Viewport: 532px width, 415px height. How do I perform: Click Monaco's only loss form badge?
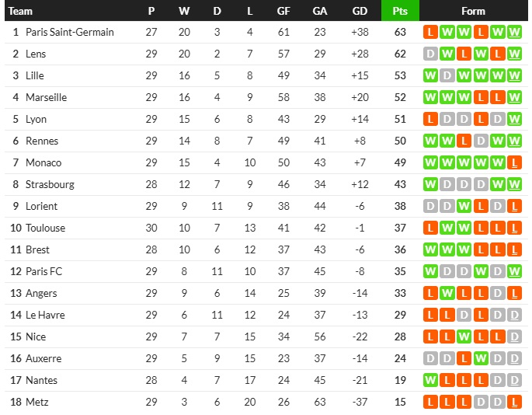[515, 163]
